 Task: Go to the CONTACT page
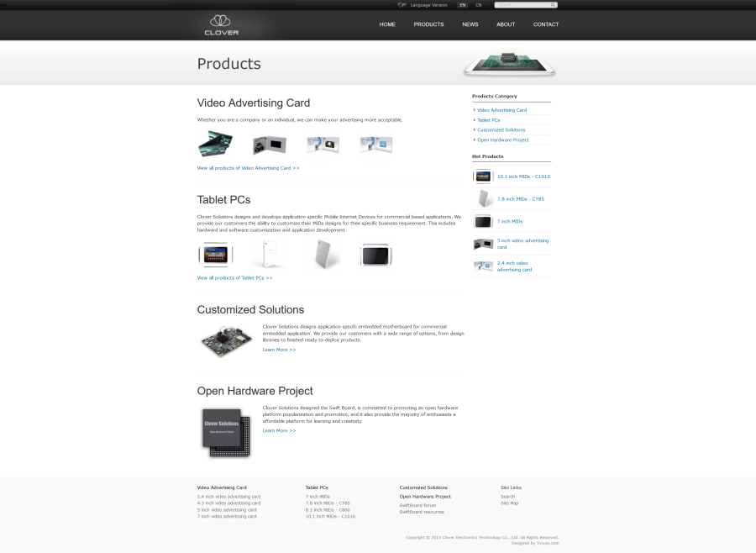[x=546, y=24]
